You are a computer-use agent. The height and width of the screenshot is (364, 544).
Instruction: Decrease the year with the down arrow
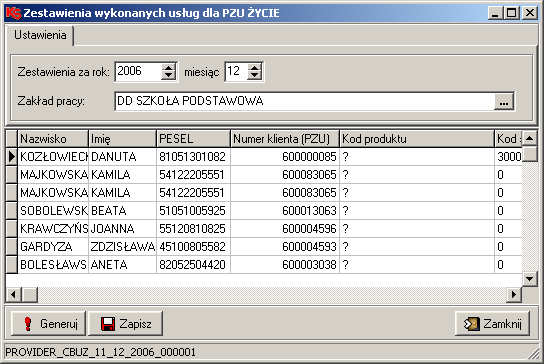tap(169, 75)
